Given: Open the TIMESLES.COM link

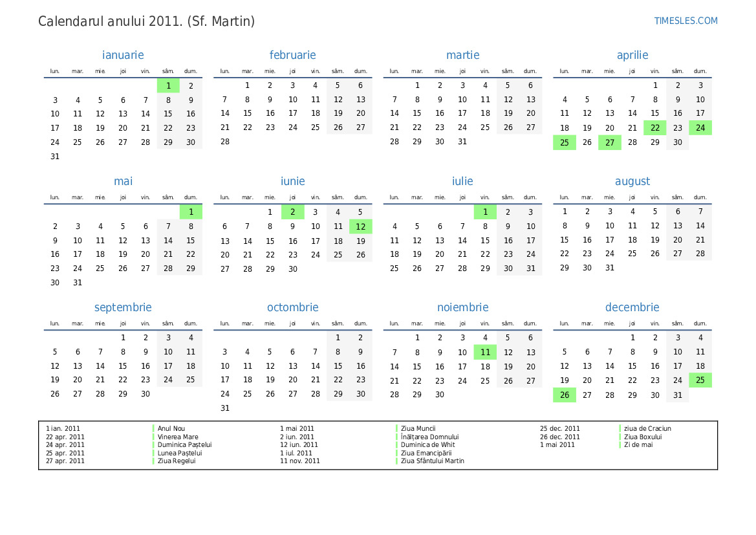Looking at the screenshot, I should [686, 21].
